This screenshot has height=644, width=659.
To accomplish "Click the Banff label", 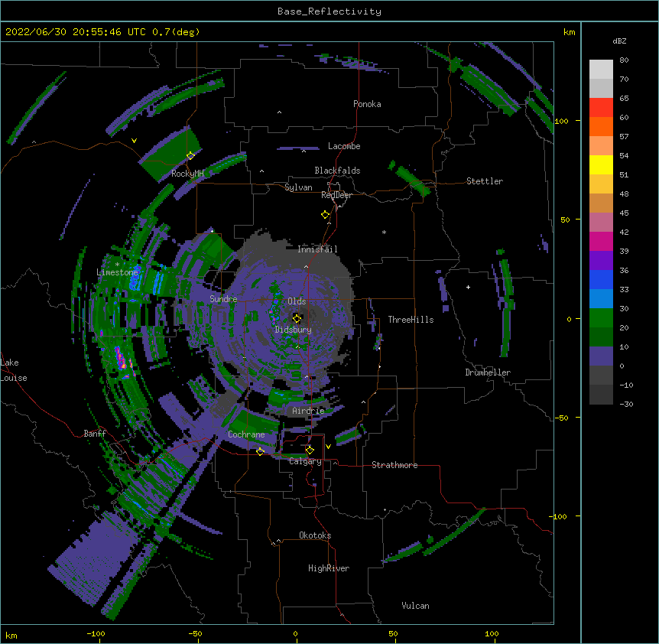I will [95, 434].
